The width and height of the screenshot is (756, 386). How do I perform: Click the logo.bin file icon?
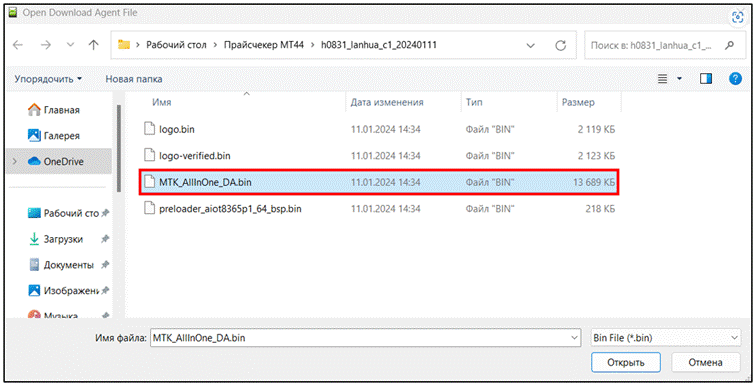[x=150, y=129]
